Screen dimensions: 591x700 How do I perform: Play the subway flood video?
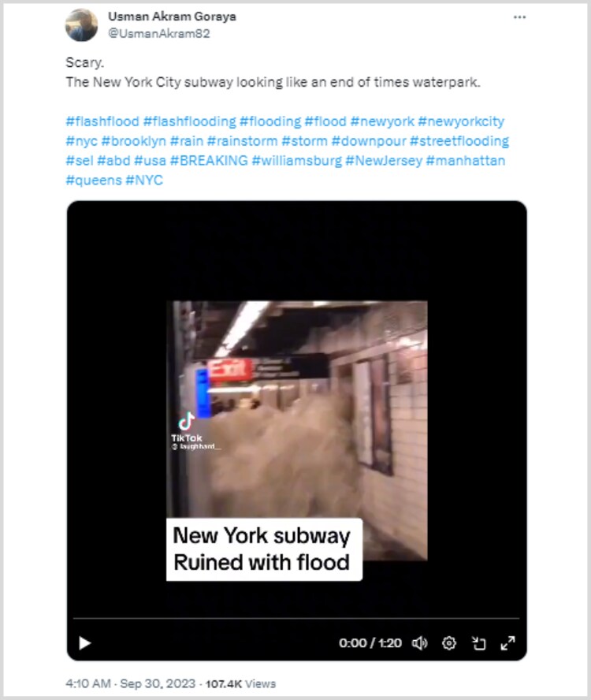85,643
